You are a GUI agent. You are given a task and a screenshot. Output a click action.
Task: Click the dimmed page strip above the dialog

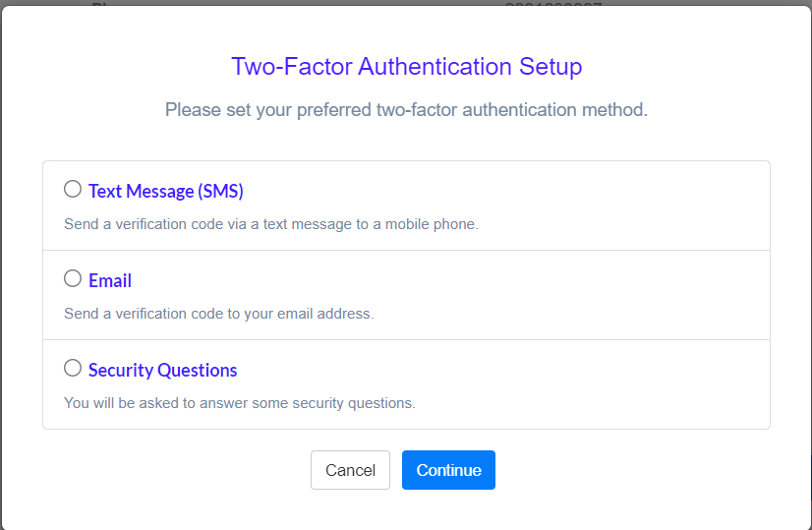(295, 3)
